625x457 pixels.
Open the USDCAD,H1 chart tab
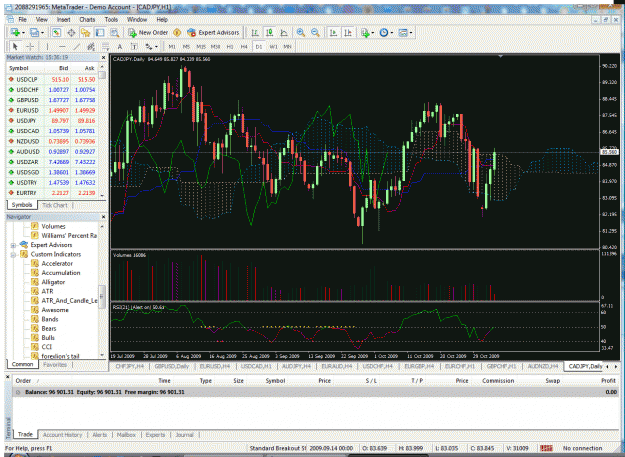tap(256, 366)
